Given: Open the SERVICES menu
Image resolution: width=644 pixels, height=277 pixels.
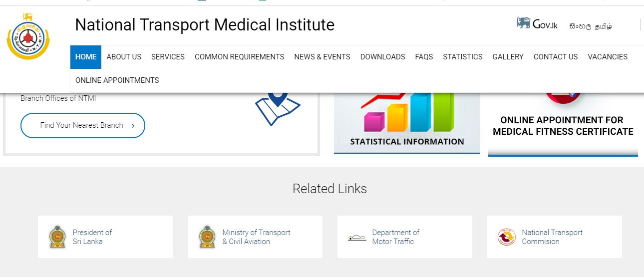Looking at the screenshot, I should point(168,57).
